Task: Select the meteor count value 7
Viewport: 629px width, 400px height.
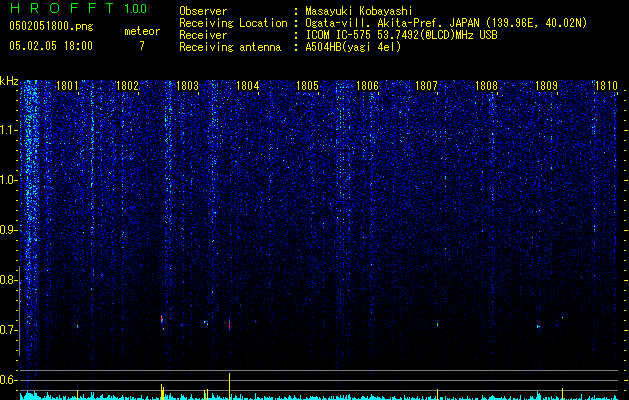Action: tap(142, 46)
